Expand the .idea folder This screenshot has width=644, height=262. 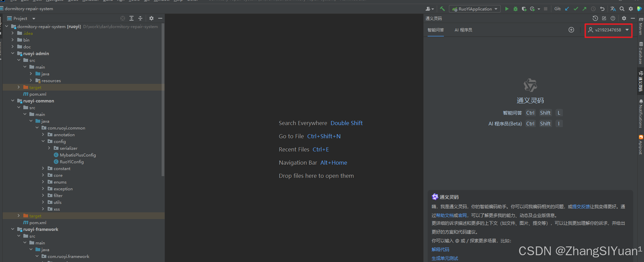(x=13, y=33)
